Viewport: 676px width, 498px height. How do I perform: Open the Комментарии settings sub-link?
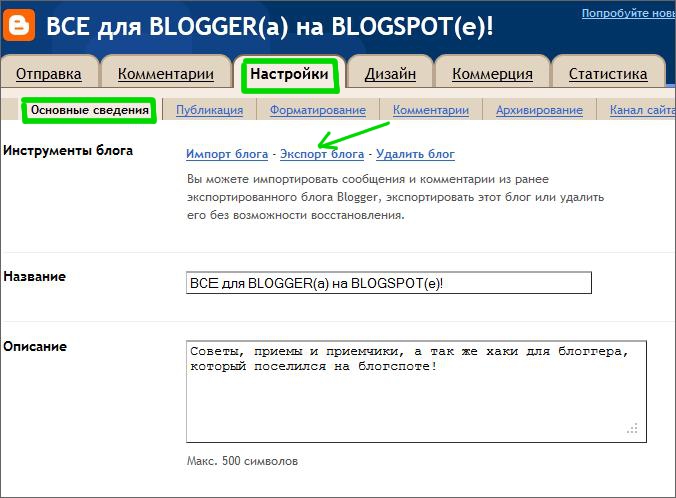pos(431,110)
